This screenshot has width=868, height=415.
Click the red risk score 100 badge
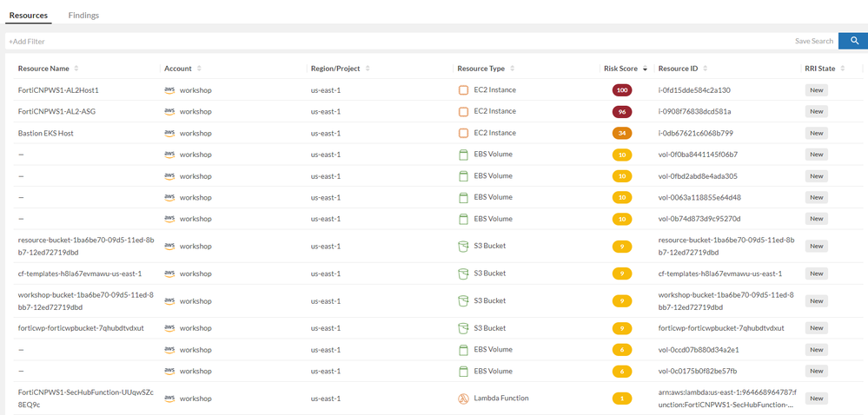pyautogui.click(x=621, y=90)
